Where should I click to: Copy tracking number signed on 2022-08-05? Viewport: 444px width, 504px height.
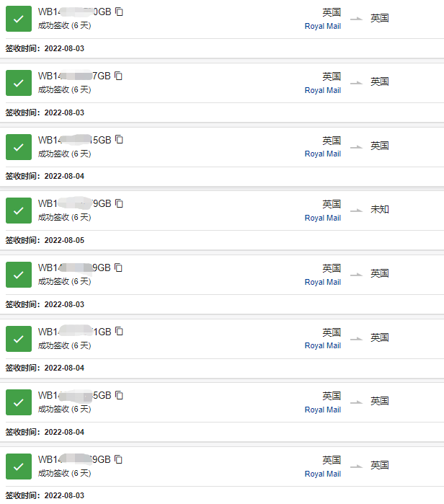pos(119,203)
